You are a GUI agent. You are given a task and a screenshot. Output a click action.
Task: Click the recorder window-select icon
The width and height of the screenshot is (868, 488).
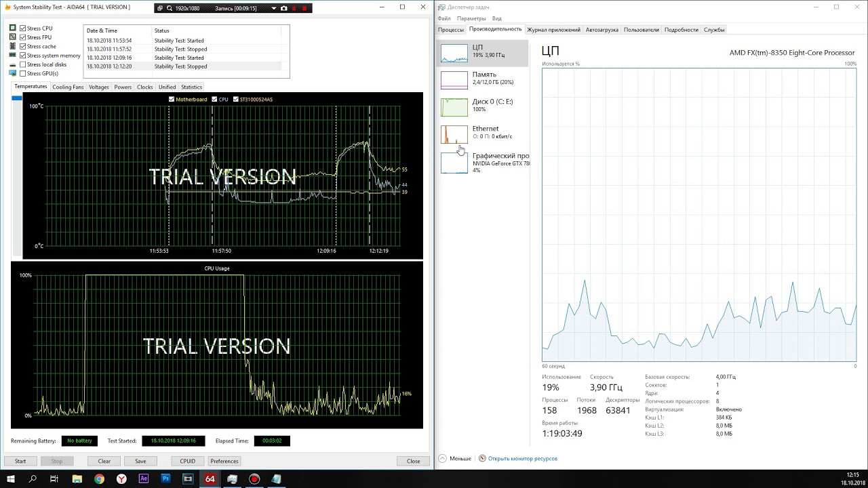[160, 8]
